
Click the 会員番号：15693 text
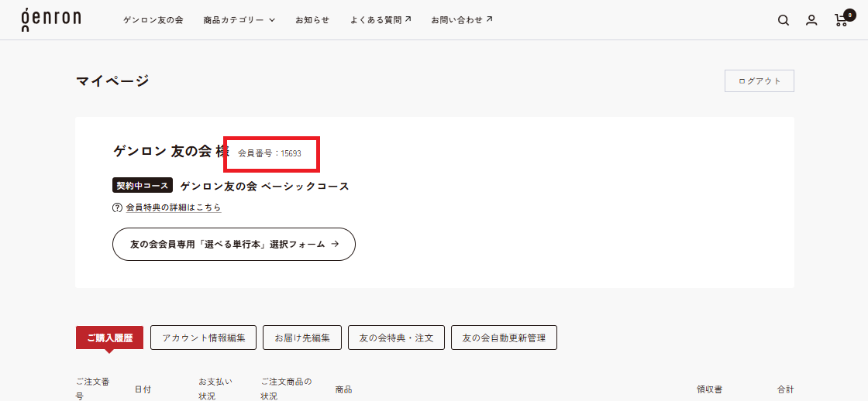tap(270, 153)
